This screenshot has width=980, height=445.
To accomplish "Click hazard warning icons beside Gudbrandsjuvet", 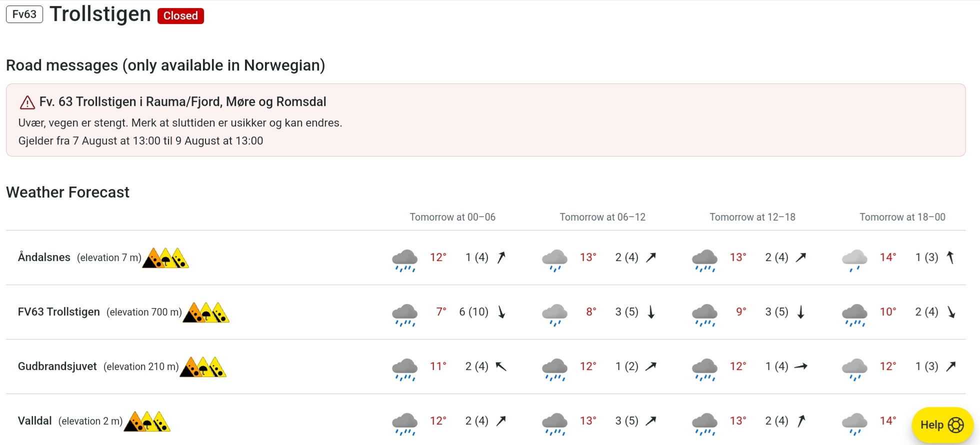I will [203, 367].
